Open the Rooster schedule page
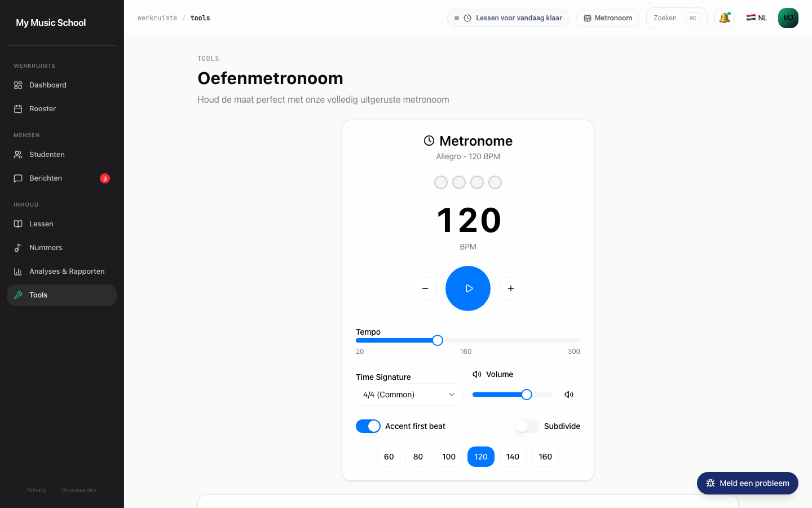Screen dimensions: 812x508 pos(61,109)
